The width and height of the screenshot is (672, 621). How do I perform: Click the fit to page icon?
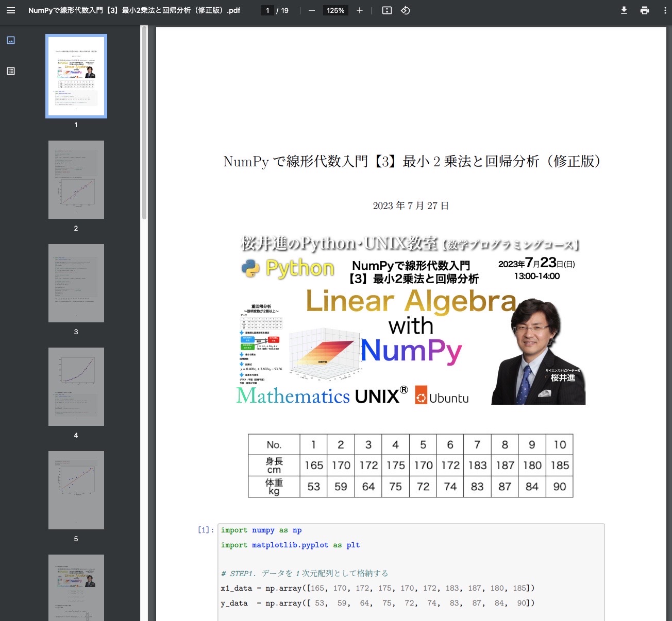pos(387,10)
